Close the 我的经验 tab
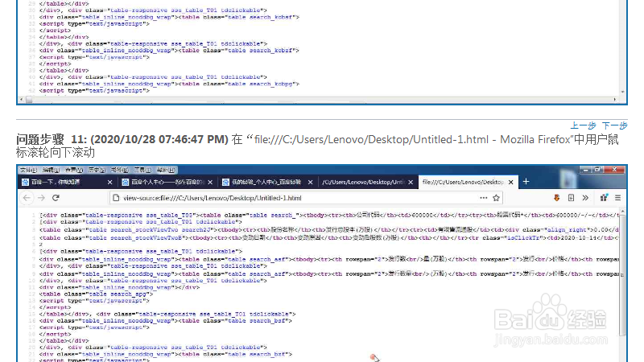Screen dimensions: 644x362 311,183
